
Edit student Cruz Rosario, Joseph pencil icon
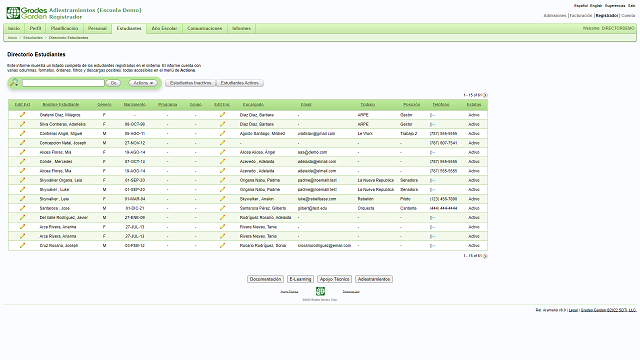[x=22, y=245]
